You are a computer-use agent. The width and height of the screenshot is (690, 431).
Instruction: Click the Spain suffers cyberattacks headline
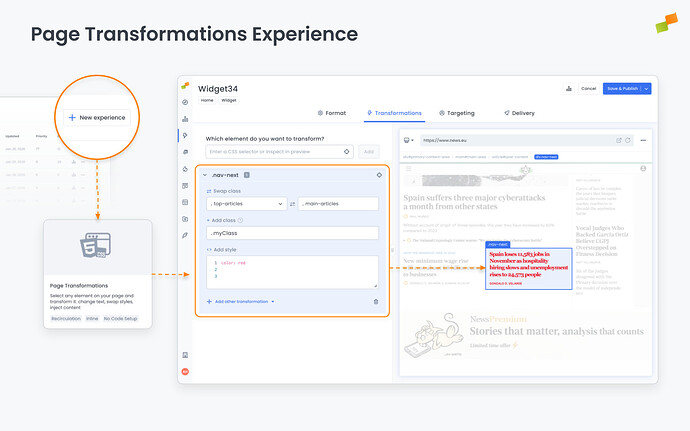[x=474, y=202]
